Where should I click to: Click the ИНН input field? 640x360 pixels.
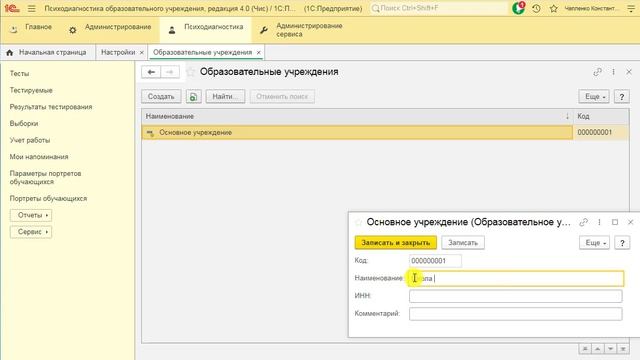[516, 296]
